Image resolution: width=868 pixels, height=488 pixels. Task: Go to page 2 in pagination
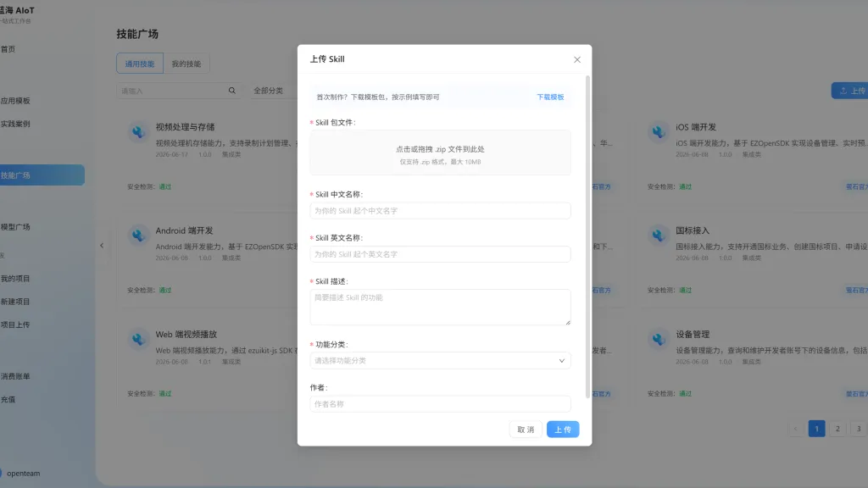[x=837, y=429]
